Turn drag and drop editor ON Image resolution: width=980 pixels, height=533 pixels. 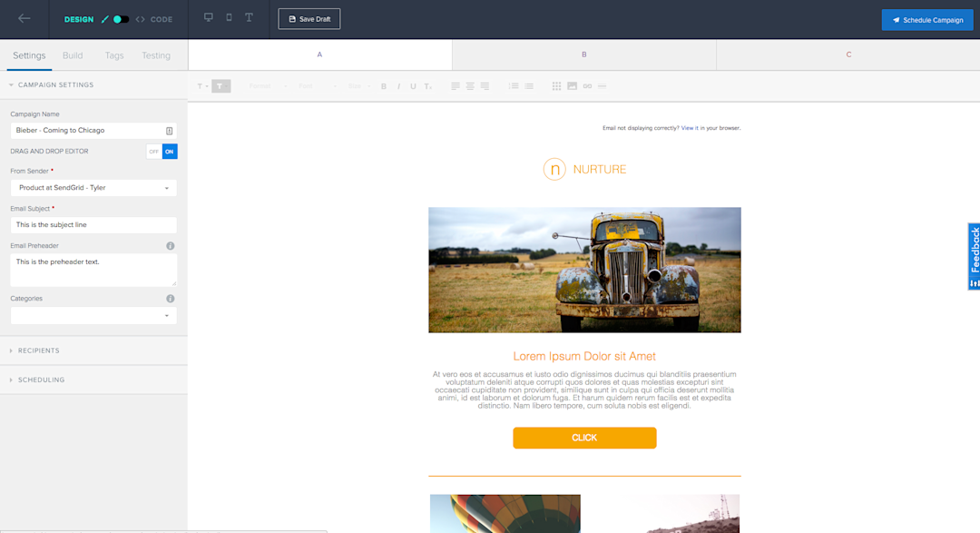(x=170, y=152)
